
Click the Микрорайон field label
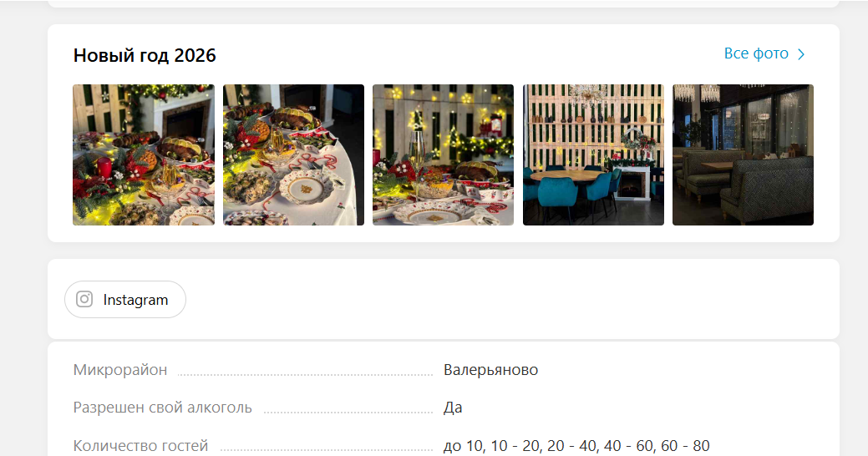(120, 370)
